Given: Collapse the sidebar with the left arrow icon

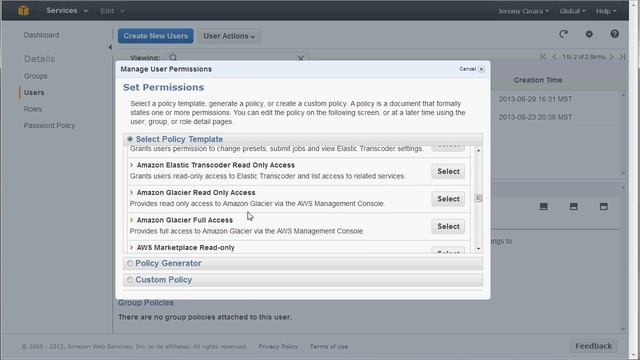Looking at the screenshot, I should coord(110,47).
